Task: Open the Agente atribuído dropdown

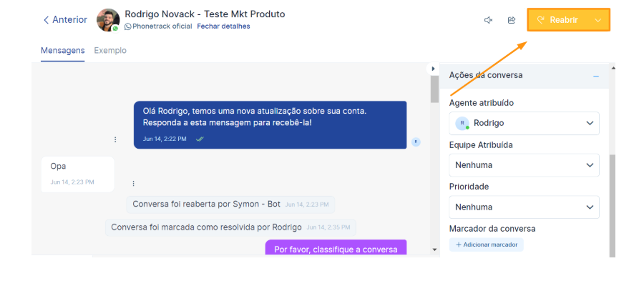Action: [524, 123]
